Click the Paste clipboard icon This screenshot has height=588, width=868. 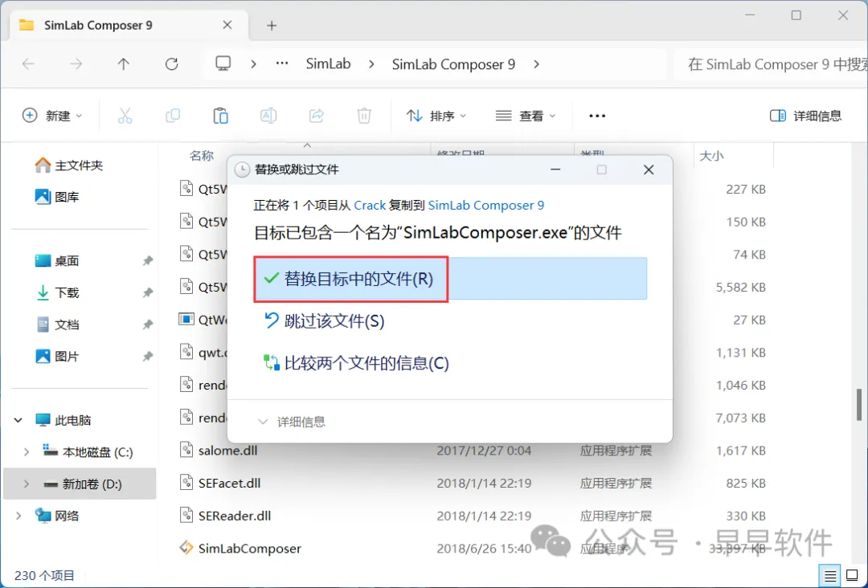point(220,116)
